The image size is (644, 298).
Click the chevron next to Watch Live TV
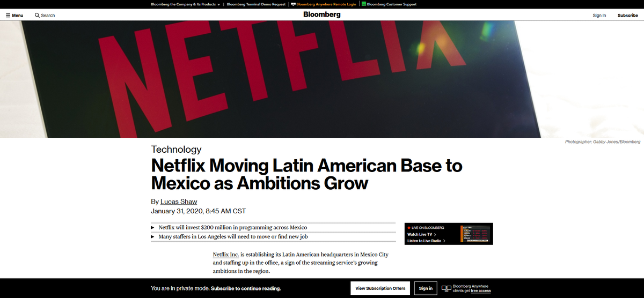[435, 234]
